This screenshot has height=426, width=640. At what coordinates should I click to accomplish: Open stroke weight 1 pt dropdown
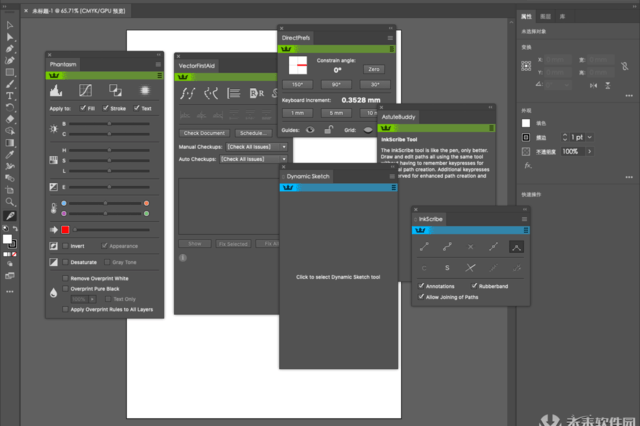tap(589, 137)
